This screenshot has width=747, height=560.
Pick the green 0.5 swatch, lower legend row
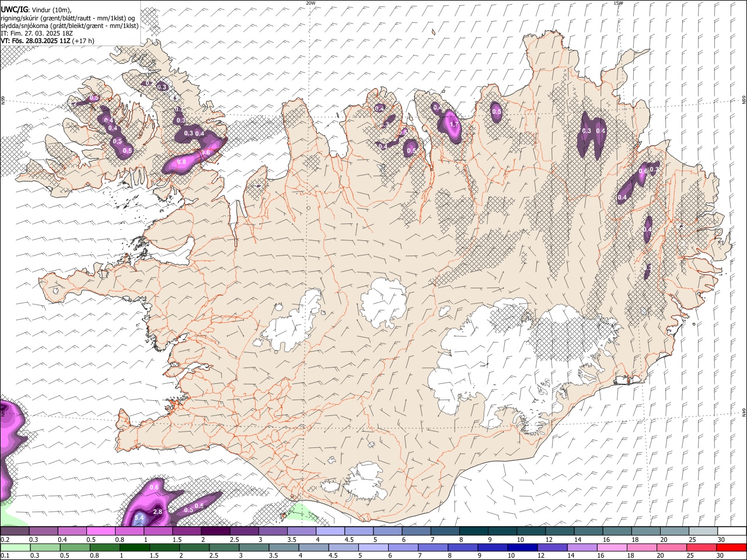click(75, 547)
